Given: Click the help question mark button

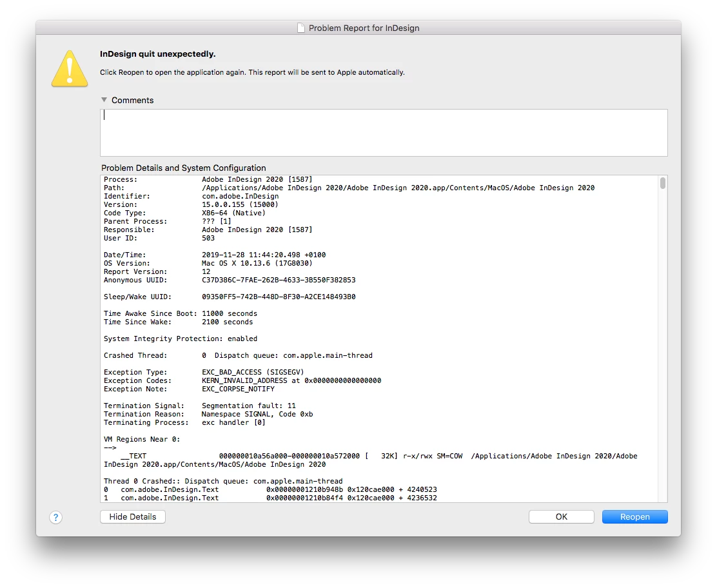Looking at the screenshot, I should (56, 517).
